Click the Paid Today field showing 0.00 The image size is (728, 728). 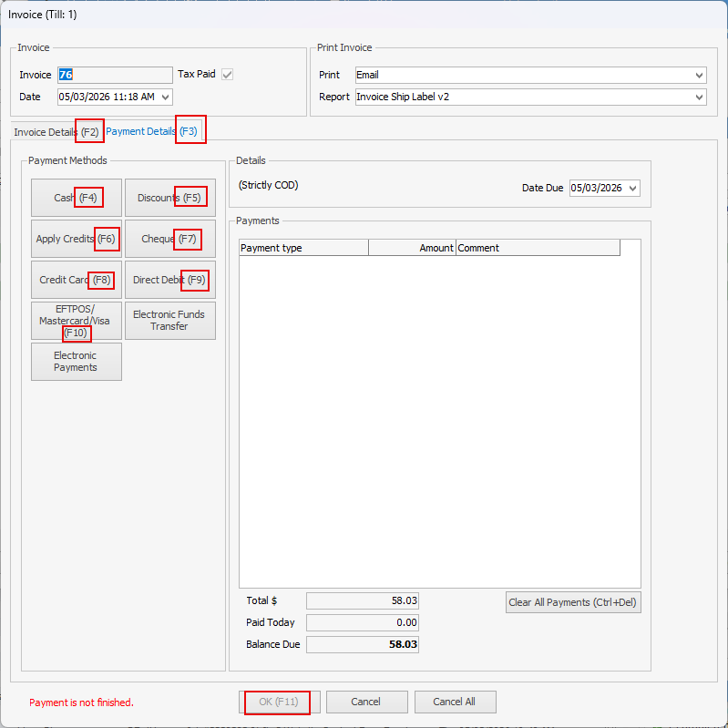362,622
